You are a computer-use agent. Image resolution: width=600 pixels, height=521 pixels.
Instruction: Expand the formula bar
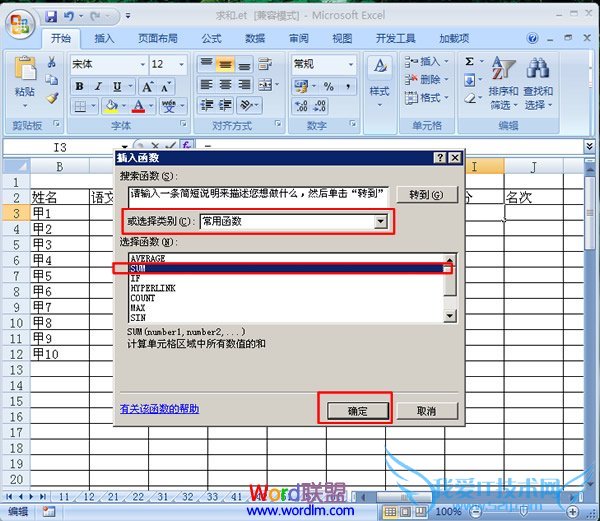click(590, 146)
